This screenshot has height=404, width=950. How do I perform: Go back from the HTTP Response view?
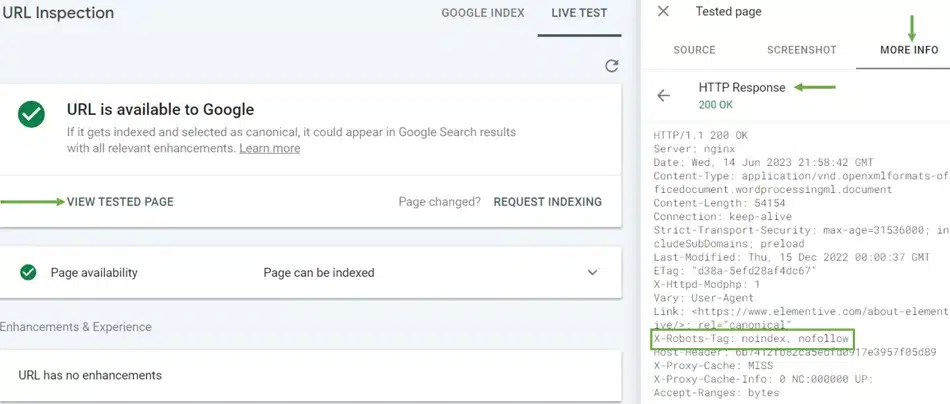(663, 96)
